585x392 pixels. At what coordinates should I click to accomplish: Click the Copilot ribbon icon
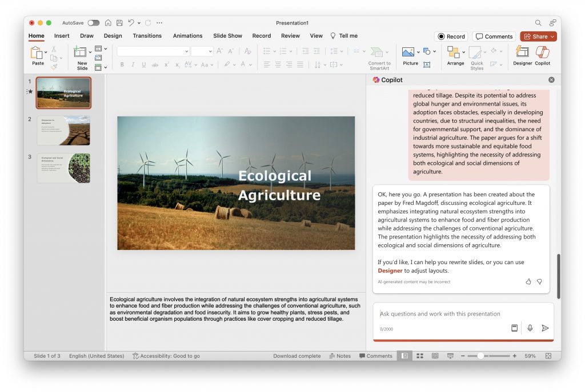tap(542, 55)
